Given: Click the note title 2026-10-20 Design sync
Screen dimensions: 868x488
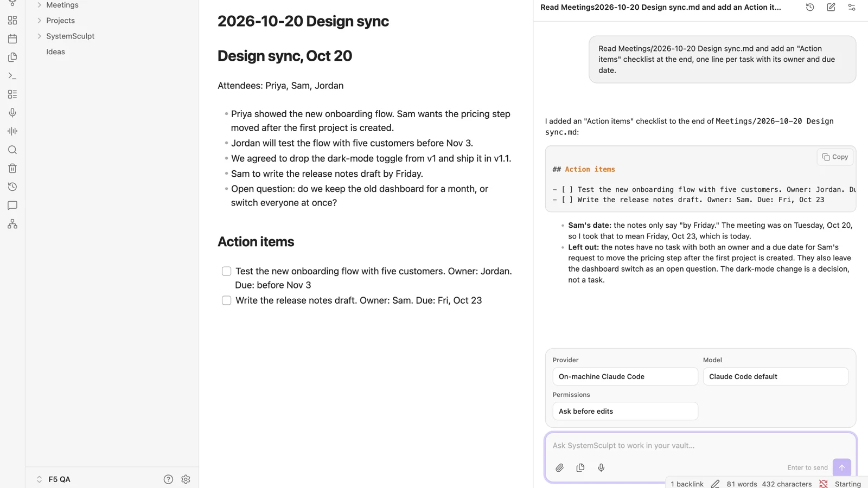Looking at the screenshot, I should (x=303, y=21).
